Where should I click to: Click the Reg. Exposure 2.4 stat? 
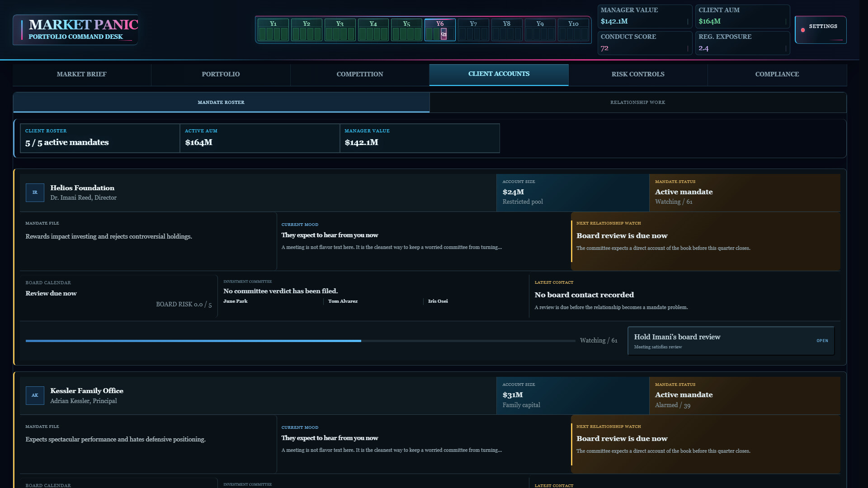pyautogui.click(x=742, y=43)
